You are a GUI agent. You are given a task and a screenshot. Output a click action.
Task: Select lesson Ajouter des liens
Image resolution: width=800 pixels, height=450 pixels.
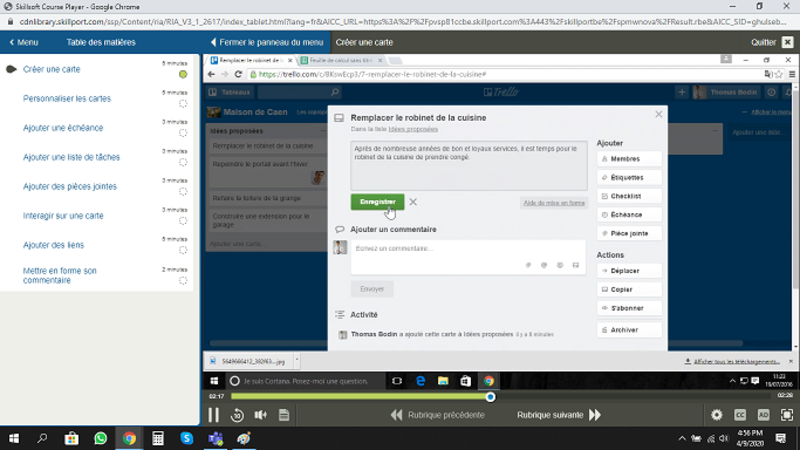54,245
